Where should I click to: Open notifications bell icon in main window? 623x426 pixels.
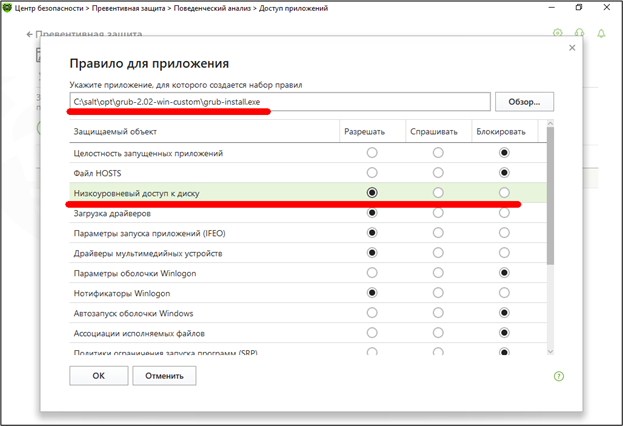tap(601, 33)
